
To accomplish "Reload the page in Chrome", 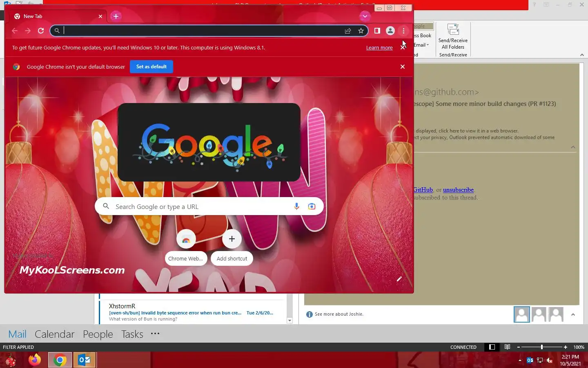I will (41, 31).
